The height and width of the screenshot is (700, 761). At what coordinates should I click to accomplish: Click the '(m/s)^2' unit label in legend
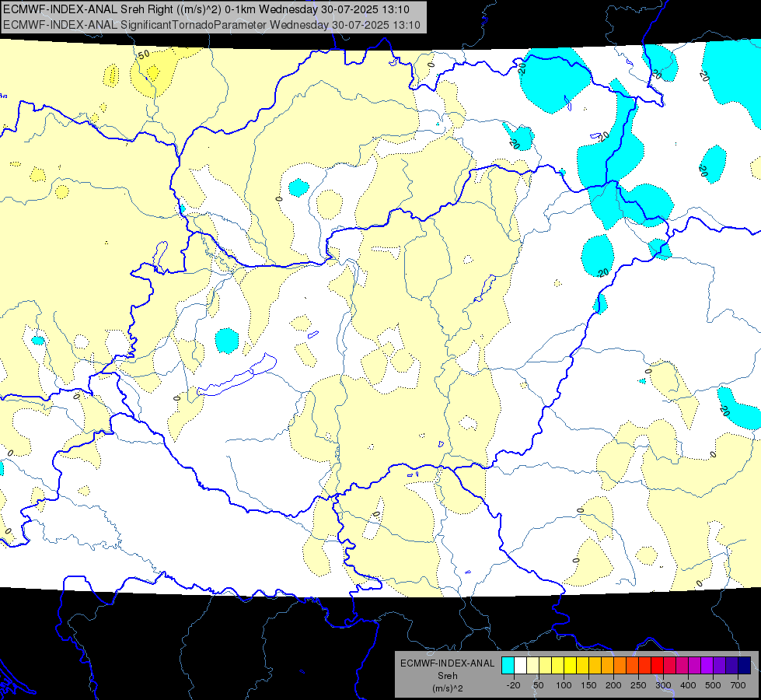pos(448,688)
